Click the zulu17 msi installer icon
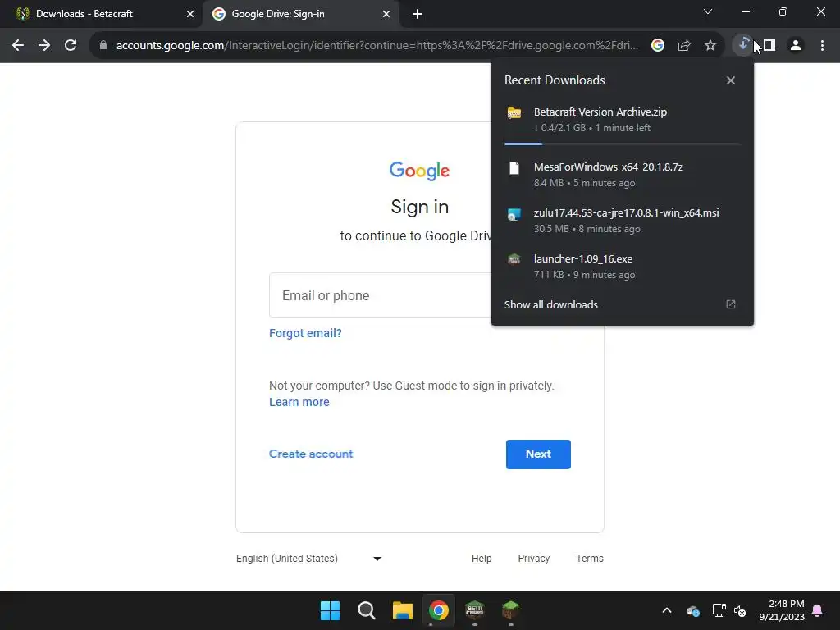 click(514, 214)
